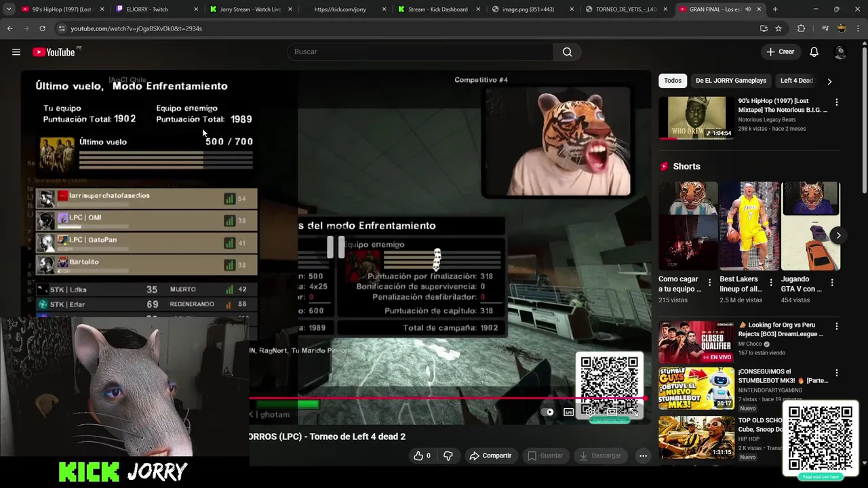Switch to Stream - Kick Dashboard tab
The image size is (868, 488).
[437, 9]
